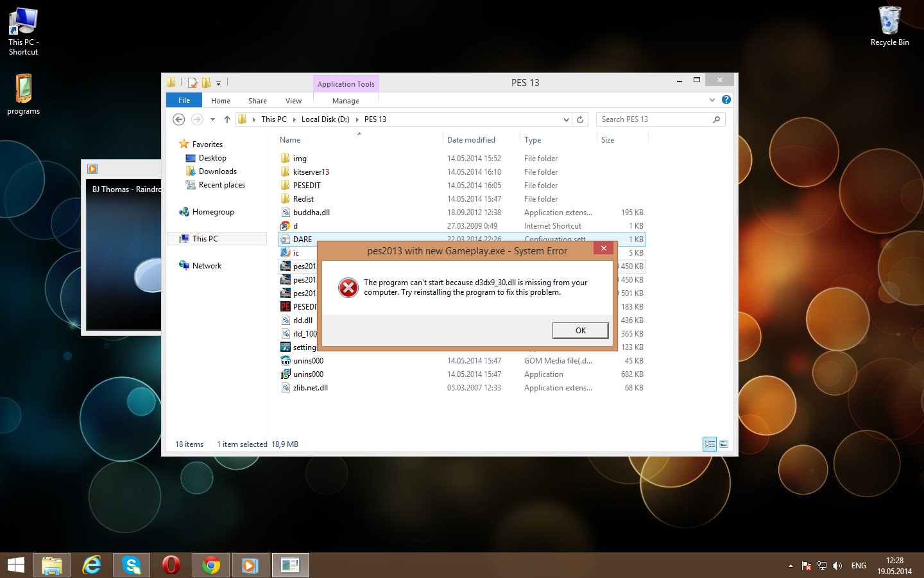Open the View ribbon tab

tap(293, 101)
